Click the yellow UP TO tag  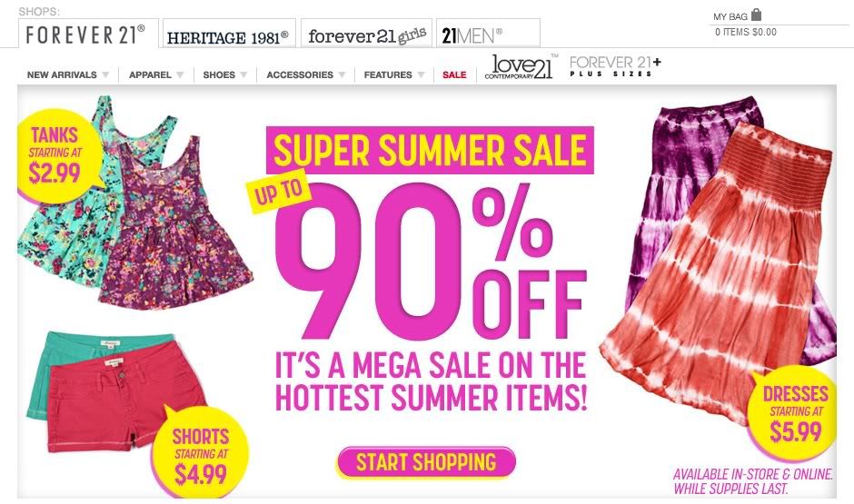click(279, 192)
